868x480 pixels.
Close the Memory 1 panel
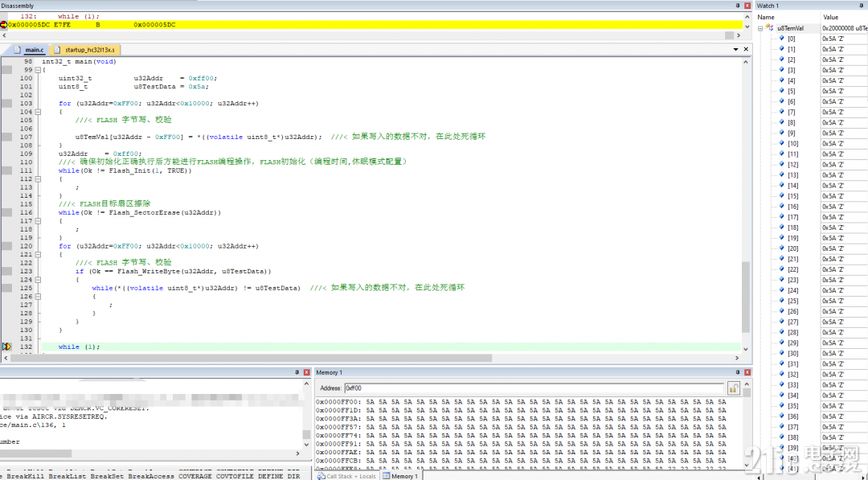tap(747, 372)
